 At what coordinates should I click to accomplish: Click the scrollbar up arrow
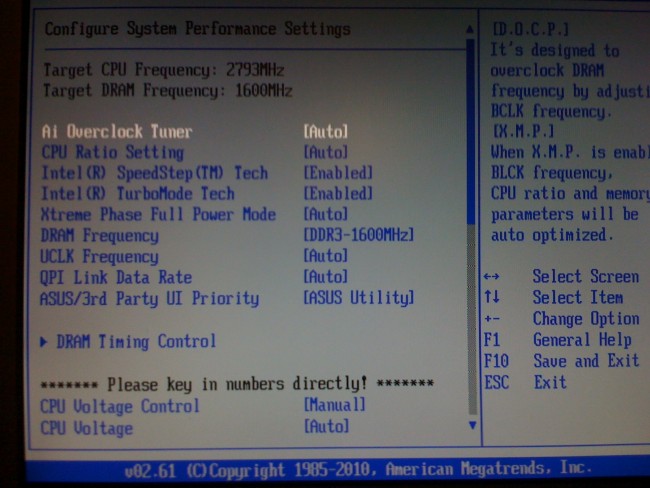[x=470, y=29]
